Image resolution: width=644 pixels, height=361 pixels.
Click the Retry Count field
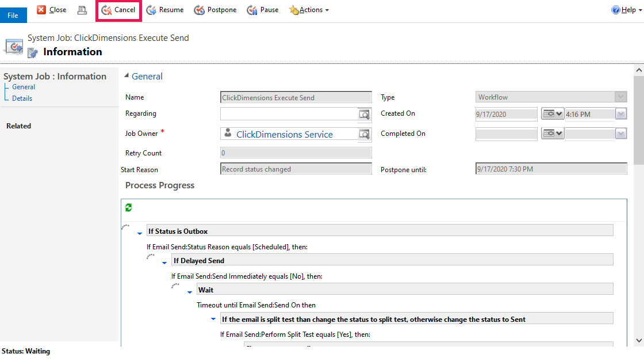(296, 153)
